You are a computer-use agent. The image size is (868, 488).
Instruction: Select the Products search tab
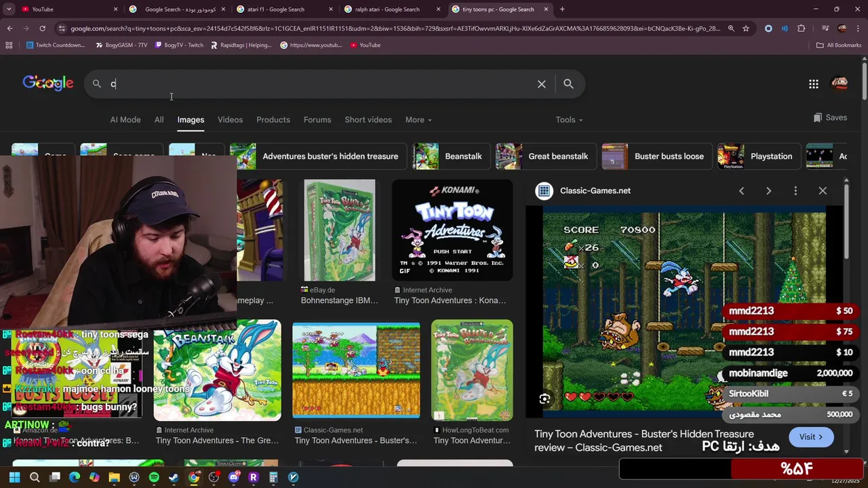tap(273, 120)
